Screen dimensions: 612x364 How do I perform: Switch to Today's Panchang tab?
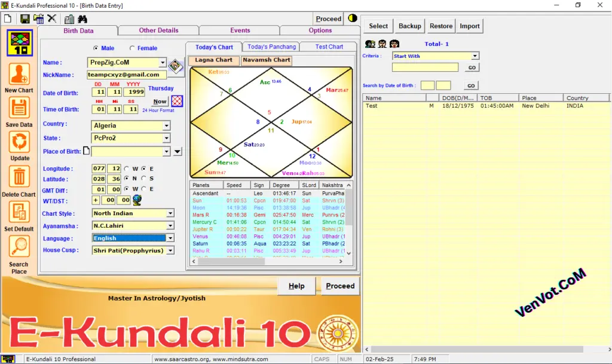[272, 47]
